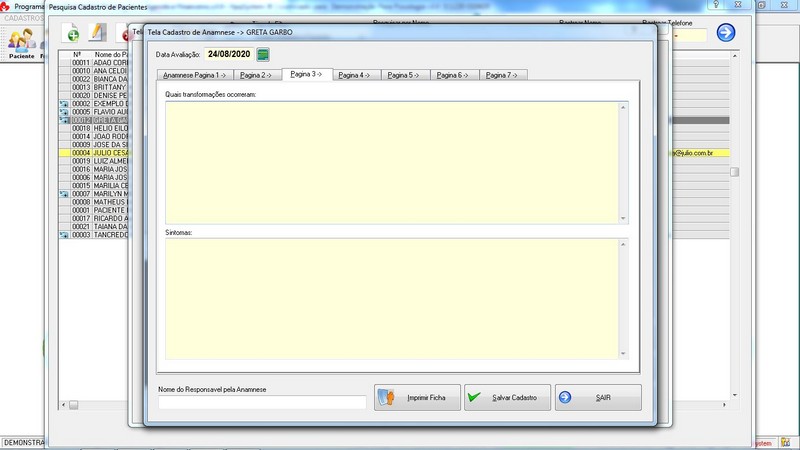Click the row marker icon beside patient 00003
This screenshot has height=450, width=800.
[65, 235]
